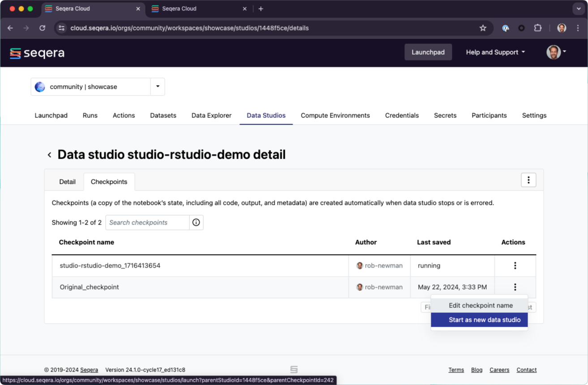Image resolution: width=588 pixels, height=385 pixels.
Task: Open the Help and Support dropdown
Action: coord(495,52)
